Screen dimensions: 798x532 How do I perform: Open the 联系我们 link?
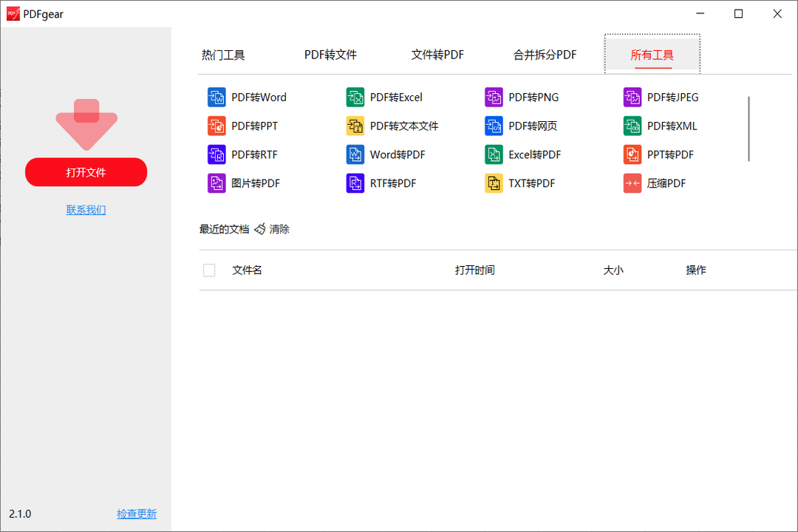(x=86, y=209)
